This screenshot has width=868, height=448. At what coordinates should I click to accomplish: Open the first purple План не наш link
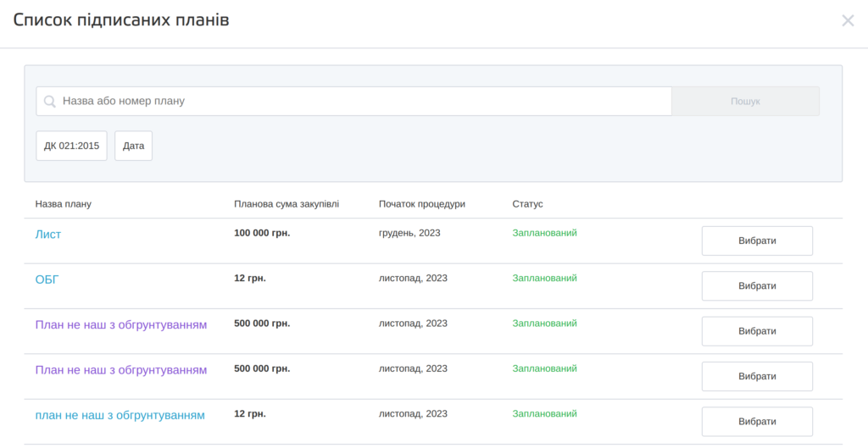pos(121,324)
